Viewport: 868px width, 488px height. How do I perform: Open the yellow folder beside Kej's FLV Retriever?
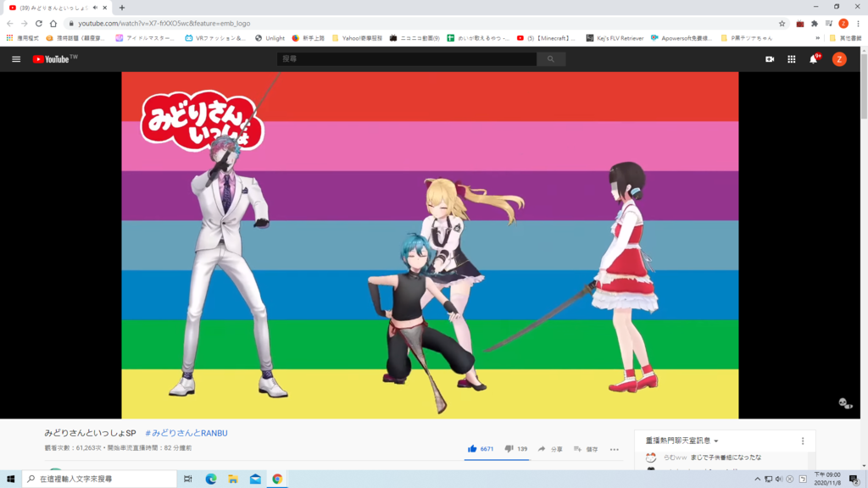[x=746, y=38]
